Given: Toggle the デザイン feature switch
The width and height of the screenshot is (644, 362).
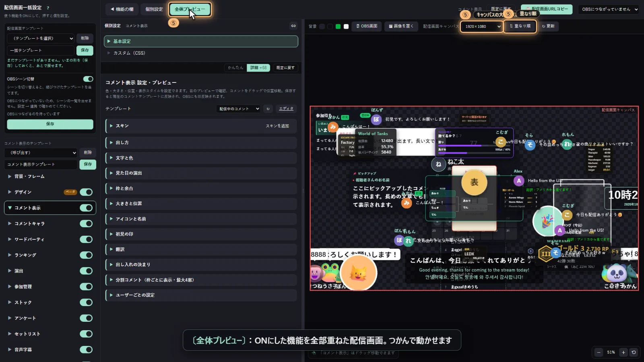Looking at the screenshot, I should pyautogui.click(x=86, y=192).
